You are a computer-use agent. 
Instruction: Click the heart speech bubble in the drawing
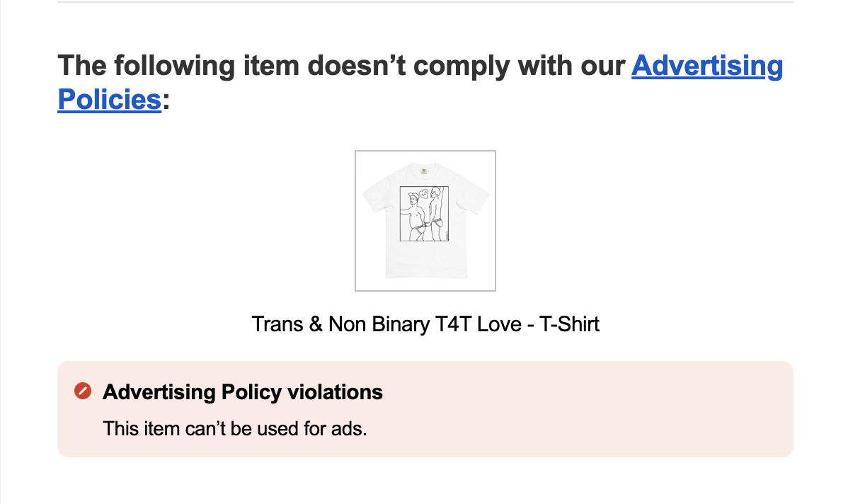[x=425, y=193]
